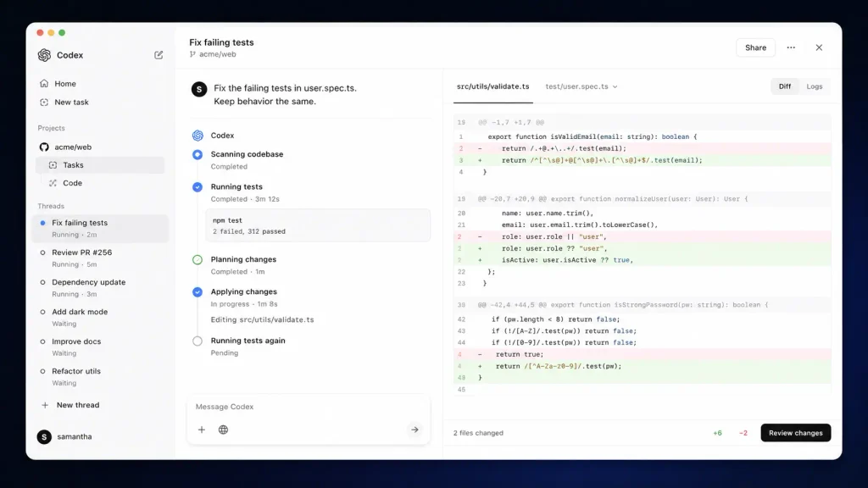This screenshot has width=868, height=488.
Task: Click the Planning changes step icon
Action: (x=198, y=259)
